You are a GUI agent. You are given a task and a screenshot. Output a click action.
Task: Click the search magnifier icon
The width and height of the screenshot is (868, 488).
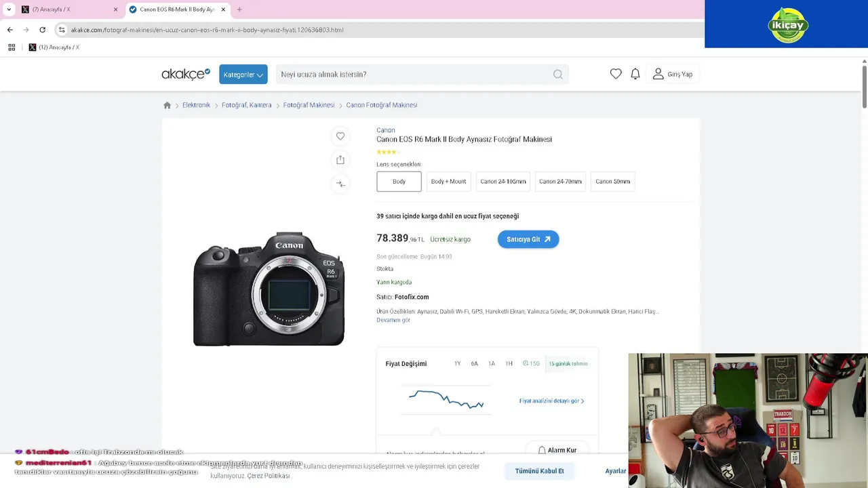(557, 75)
